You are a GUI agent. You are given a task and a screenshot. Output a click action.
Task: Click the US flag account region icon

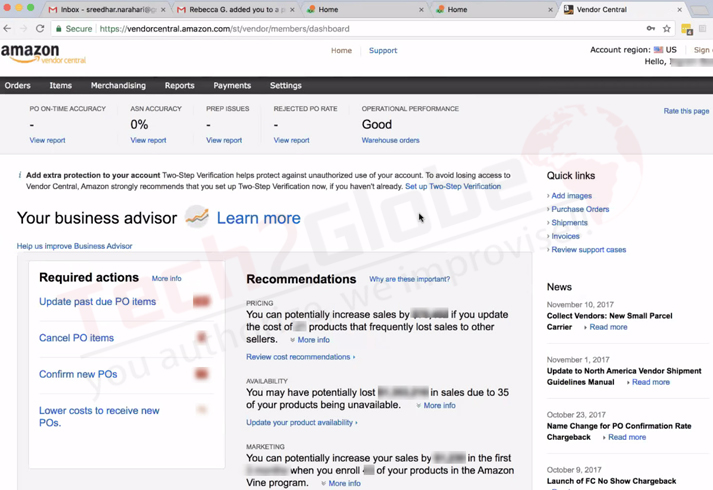coord(658,50)
